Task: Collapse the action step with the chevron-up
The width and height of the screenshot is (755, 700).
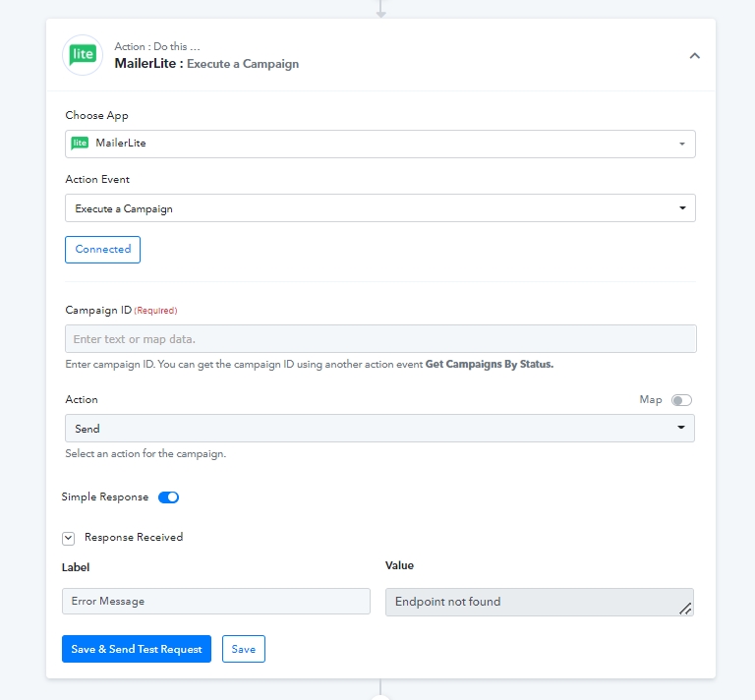Action: pos(694,56)
